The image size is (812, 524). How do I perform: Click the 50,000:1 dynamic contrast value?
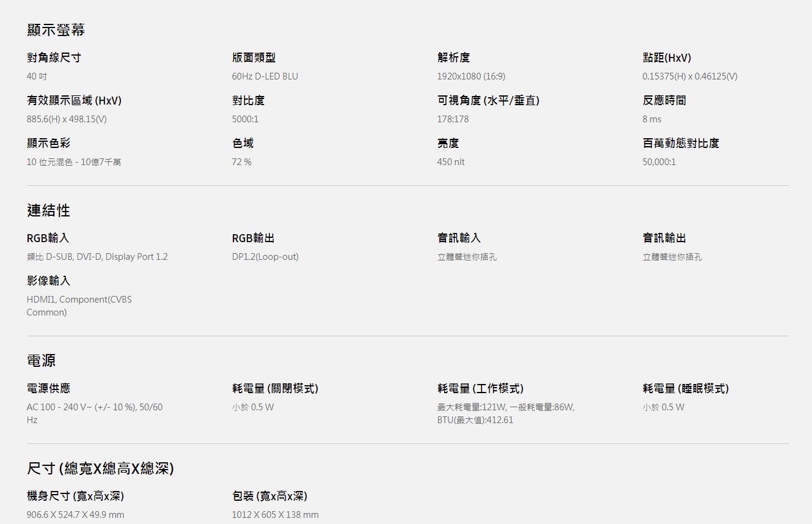[x=659, y=162]
